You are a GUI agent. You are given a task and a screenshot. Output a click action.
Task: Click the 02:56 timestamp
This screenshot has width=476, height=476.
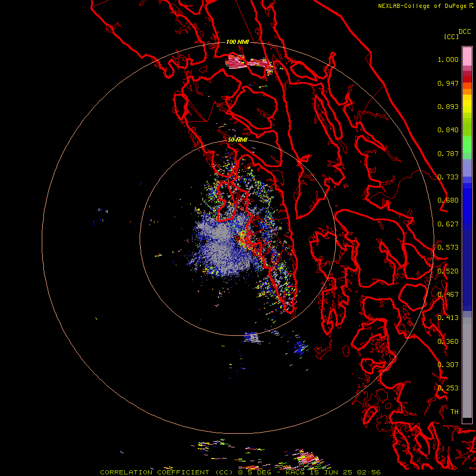369,472
